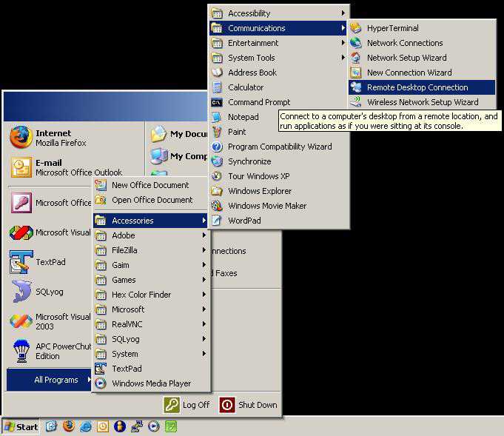Click the WordPad icon
Screen dimensions: 504x436
[217, 221]
